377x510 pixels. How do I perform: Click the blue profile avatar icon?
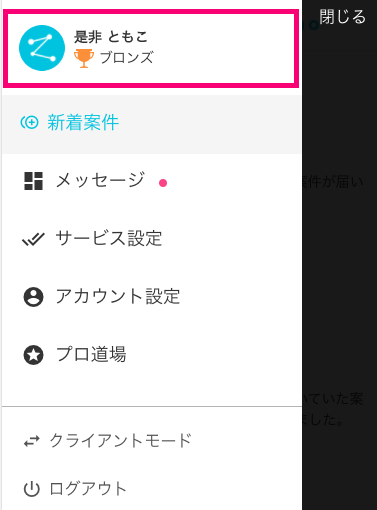(x=42, y=48)
